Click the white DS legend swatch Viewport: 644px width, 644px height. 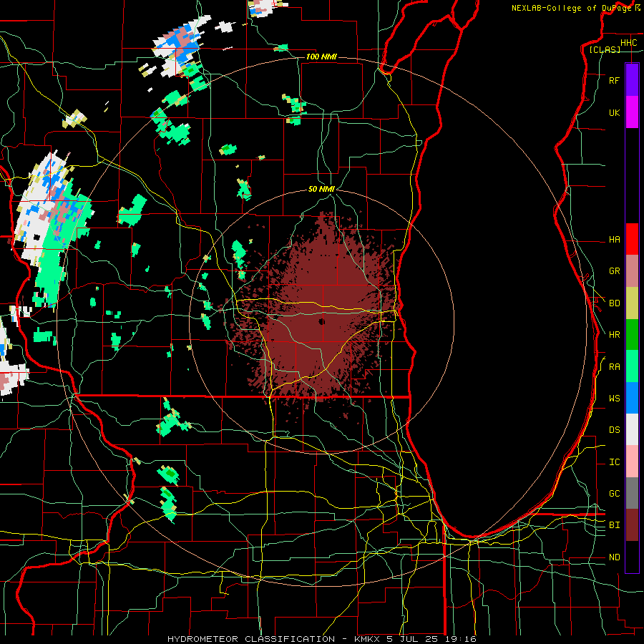(x=632, y=429)
